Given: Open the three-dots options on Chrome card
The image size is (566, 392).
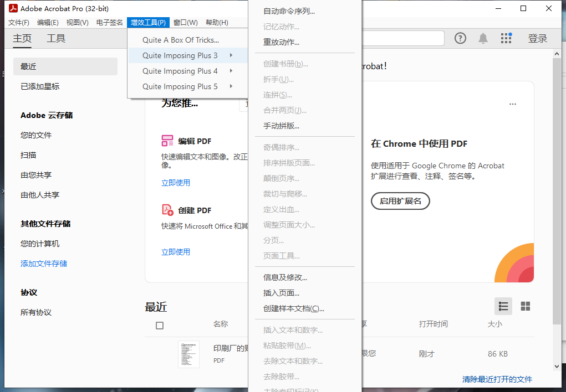Looking at the screenshot, I should click(513, 104).
